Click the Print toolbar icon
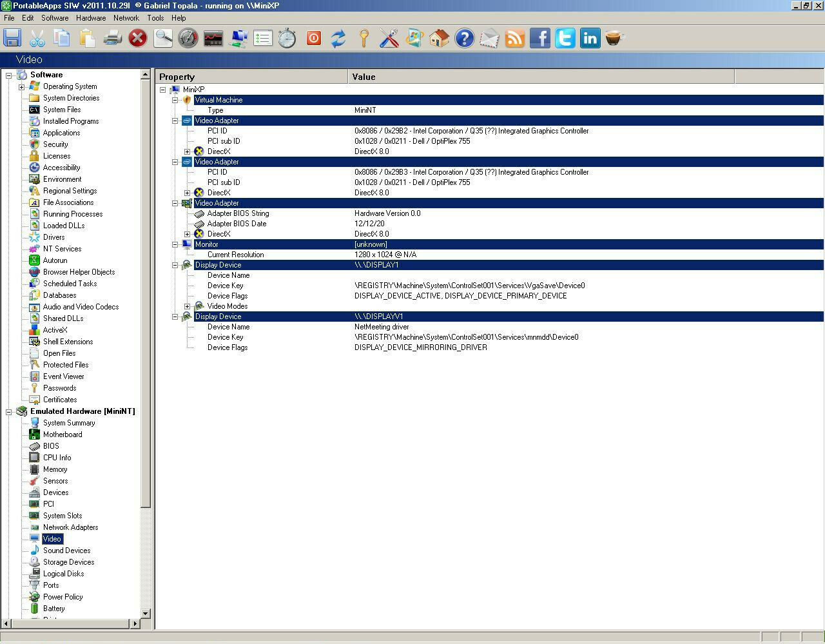This screenshot has width=825, height=644. point(113,38)
